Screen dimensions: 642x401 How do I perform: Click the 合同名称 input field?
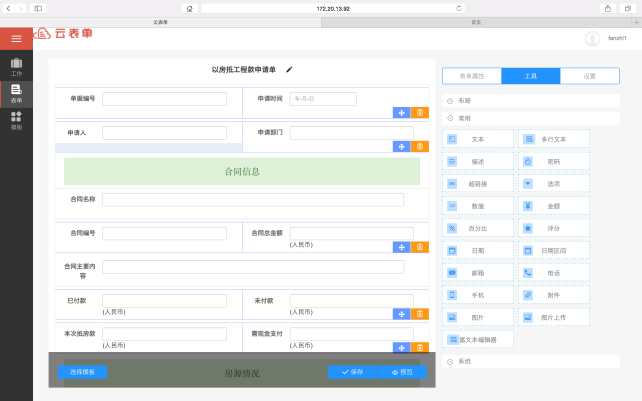pyautogui.click(x=252, y=200)
